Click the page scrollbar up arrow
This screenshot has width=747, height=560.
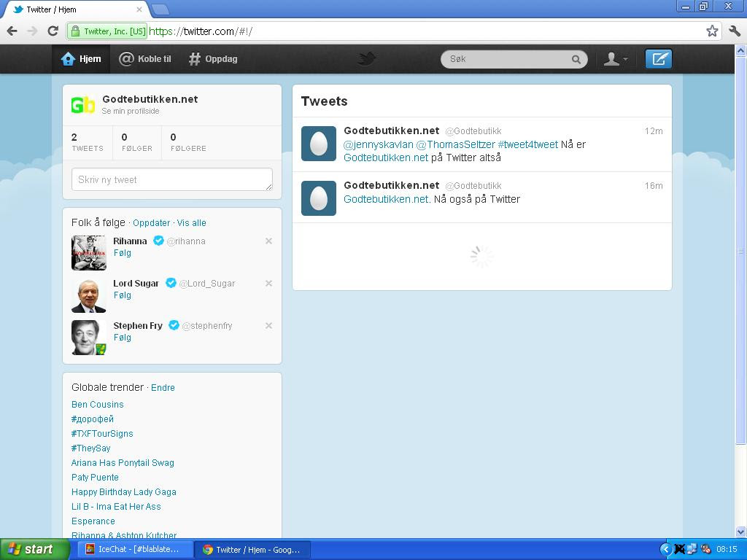(x=741, y=50)
